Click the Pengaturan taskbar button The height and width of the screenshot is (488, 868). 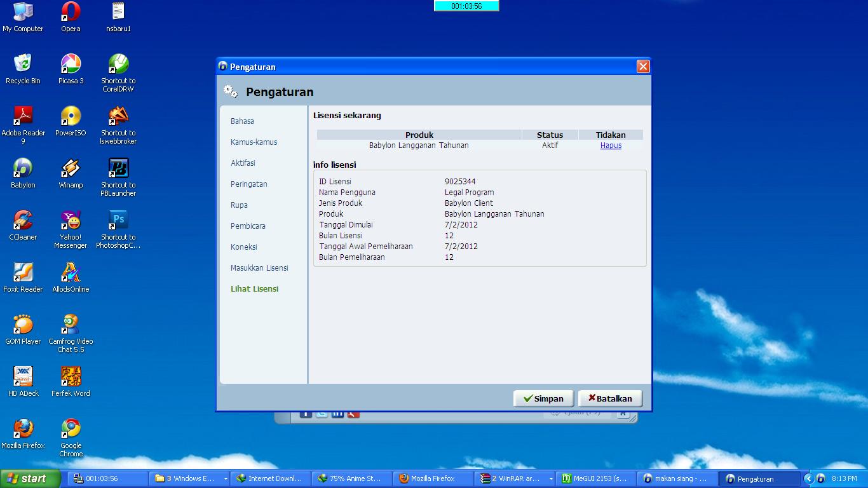759,478
